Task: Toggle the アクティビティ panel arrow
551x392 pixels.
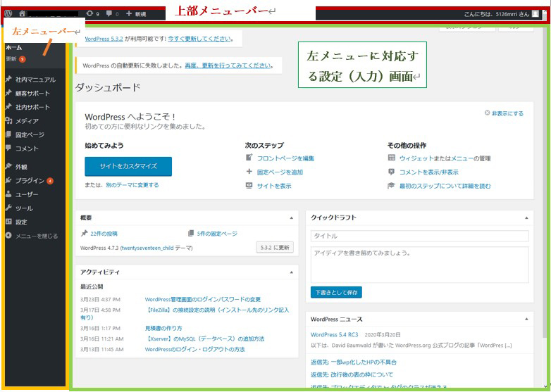Action: pyautogui.click(x=291, y=272)
